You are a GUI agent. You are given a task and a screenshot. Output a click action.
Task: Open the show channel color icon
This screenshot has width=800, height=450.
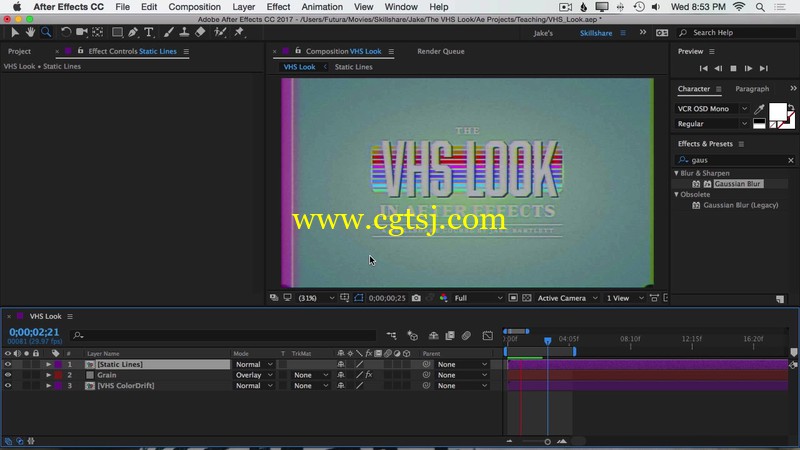point(443,298)
